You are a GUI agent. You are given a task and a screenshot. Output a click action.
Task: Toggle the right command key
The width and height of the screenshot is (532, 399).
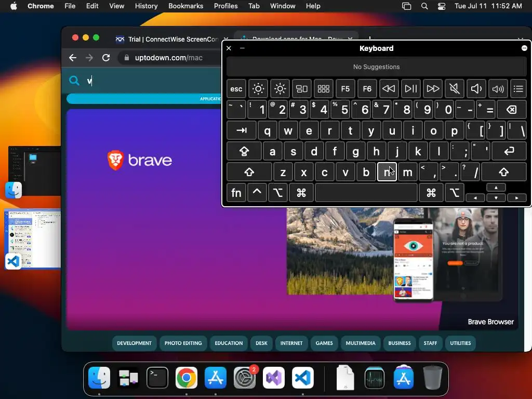431,193
